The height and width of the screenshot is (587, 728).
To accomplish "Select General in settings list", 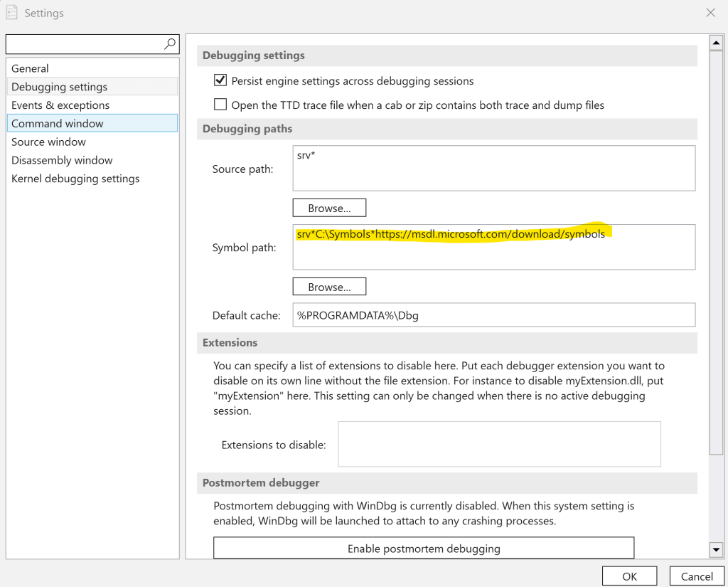I will tap(31, 69).
